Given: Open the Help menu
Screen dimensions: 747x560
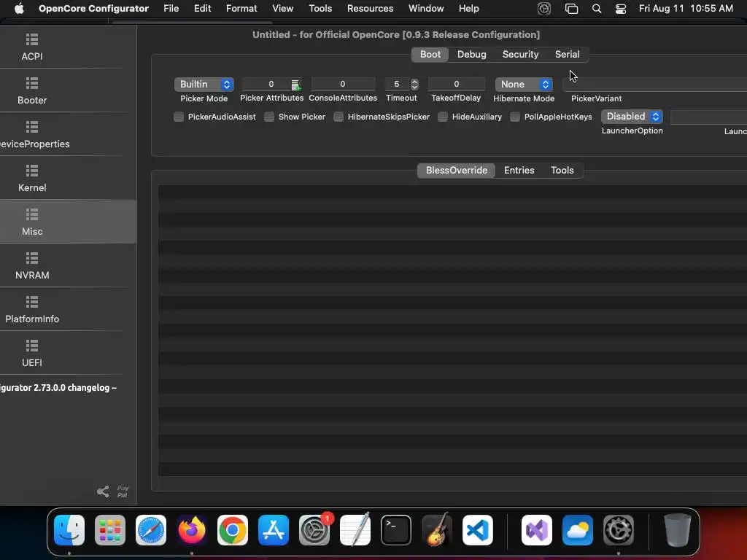Looking at the screenshot, I should coord(469,9).
